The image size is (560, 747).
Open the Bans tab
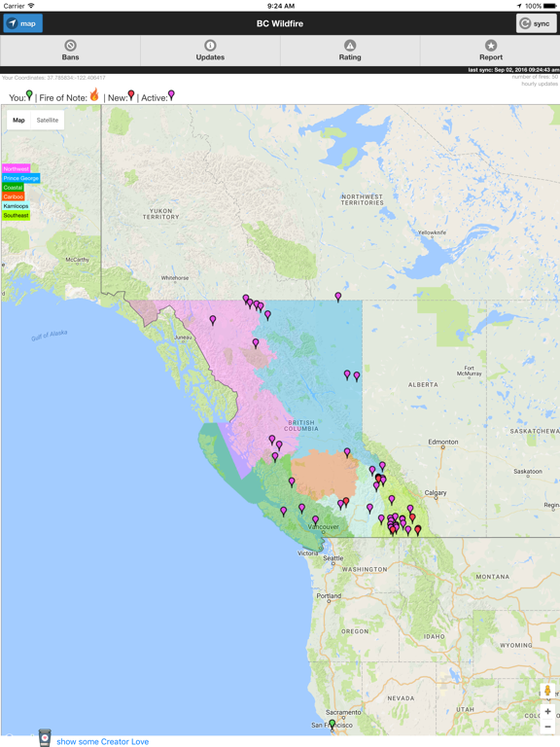tap(70, 51)
